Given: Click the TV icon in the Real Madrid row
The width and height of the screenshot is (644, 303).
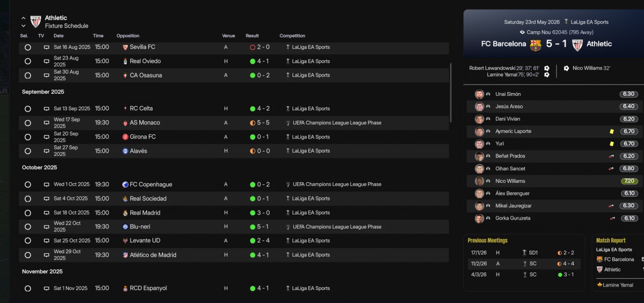Looking at the screenshot, I should 47,213.
